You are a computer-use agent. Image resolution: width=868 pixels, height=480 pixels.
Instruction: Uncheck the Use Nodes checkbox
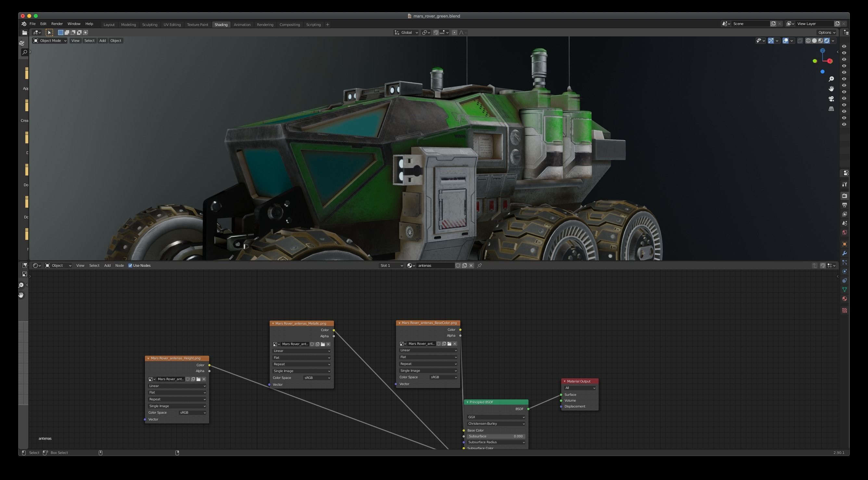tap(130, 266)
